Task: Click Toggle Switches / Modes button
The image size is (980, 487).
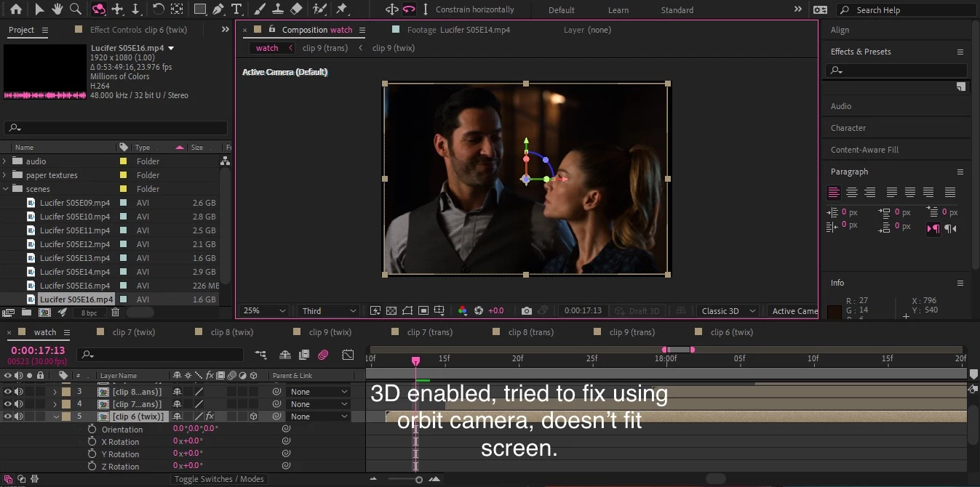Action: pyautogui.click(x=219, y=479)
